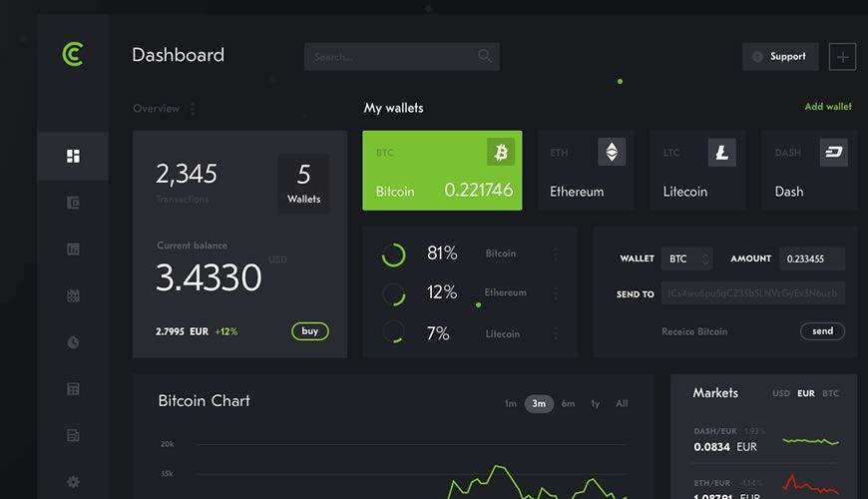This screenshot has width=868, height=499.
Task: Click the Search input field
Action: [x=402, y=57]
